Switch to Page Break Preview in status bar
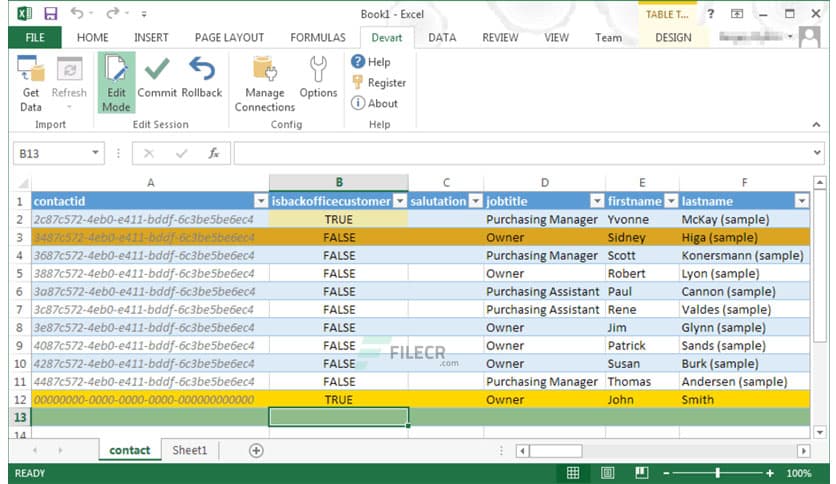 pyautogui.click(x=642, y=473)
